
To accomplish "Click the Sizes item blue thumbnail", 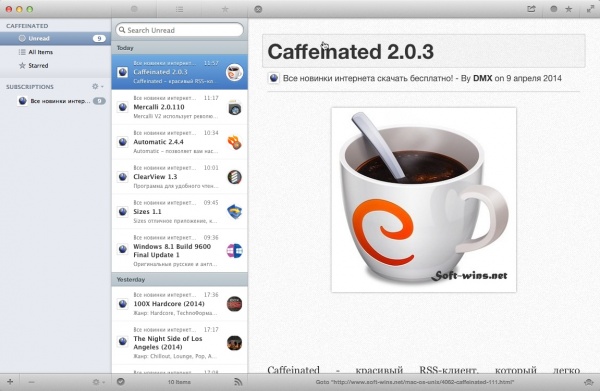I will [x=235, y=212].
